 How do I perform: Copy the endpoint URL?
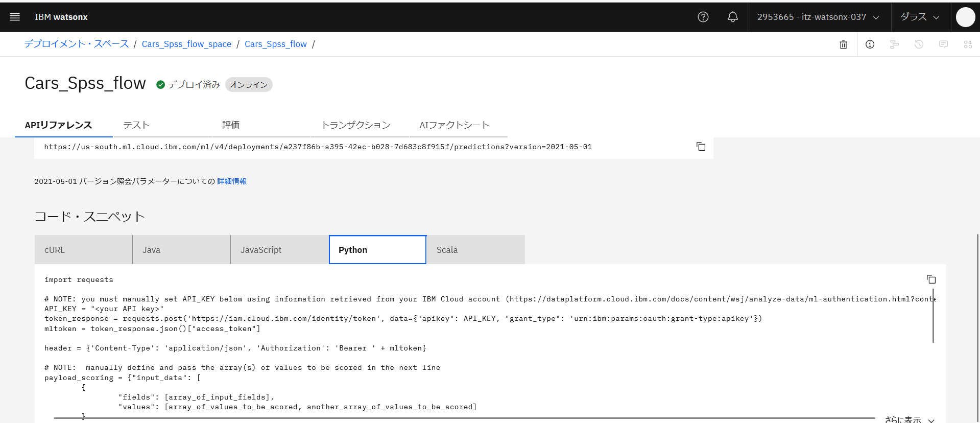click(x=701, y=147)
